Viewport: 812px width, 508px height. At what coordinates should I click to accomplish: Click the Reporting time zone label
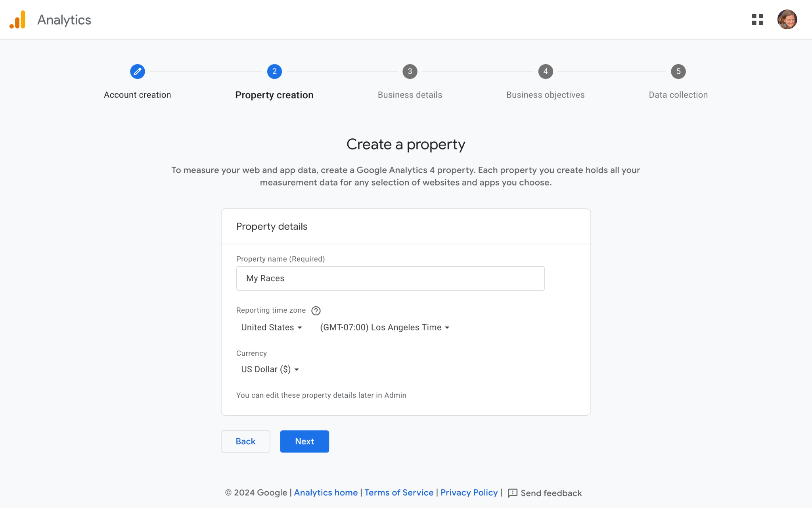271,310
